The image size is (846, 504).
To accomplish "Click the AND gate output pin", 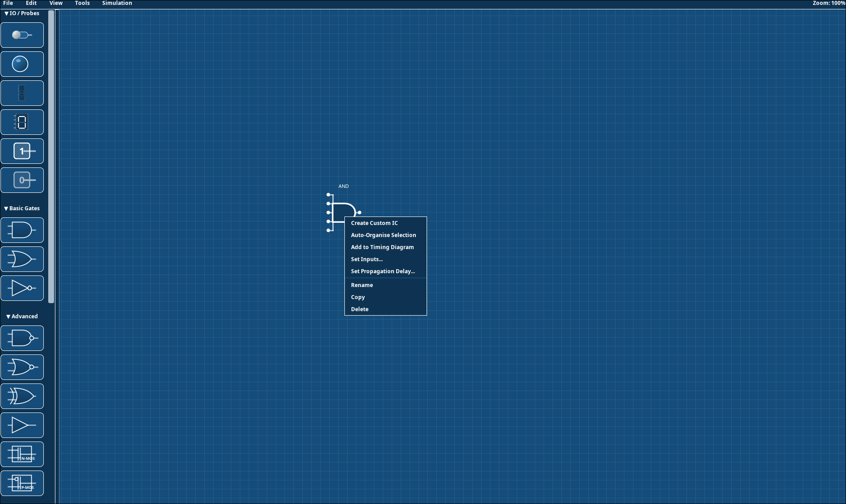I will (x=359, y=212).
